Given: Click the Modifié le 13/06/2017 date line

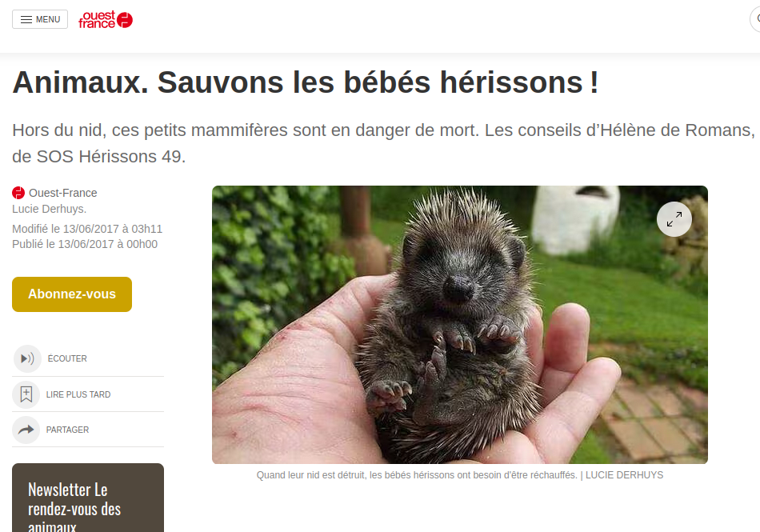Looking at the screenshot, I should (87, 229).
